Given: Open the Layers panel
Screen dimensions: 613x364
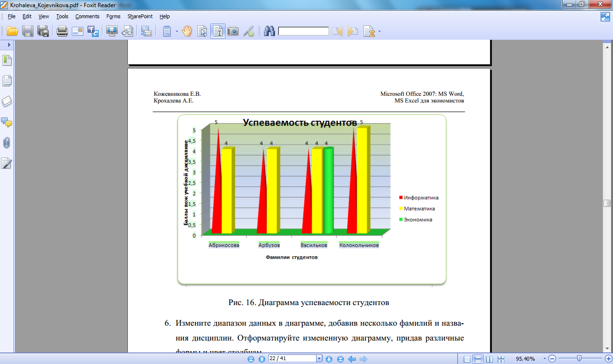Looking at the screenshot, I should click(x=7, y=102).
